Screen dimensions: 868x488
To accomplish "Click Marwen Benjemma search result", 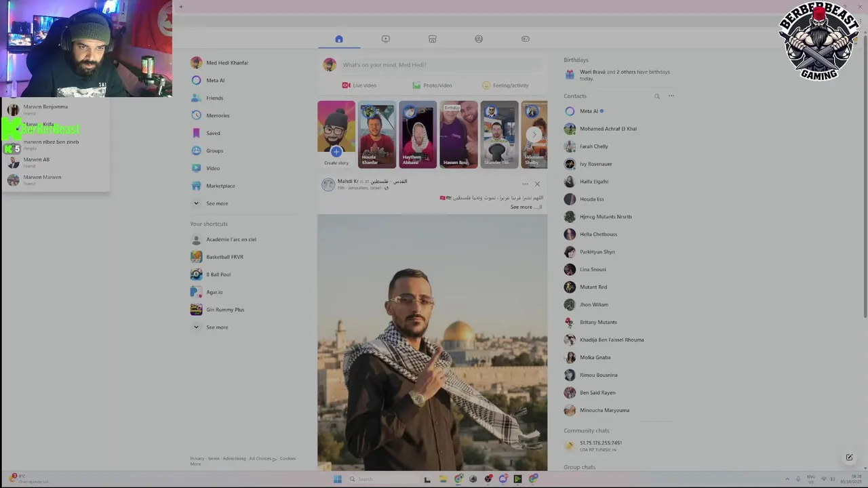I will click(55, 109).
